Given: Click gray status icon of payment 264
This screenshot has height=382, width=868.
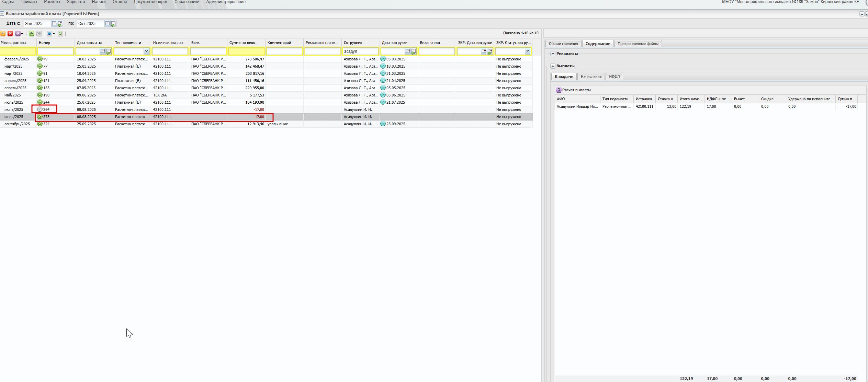Looking at the screenshot, I should pos(40,109).
